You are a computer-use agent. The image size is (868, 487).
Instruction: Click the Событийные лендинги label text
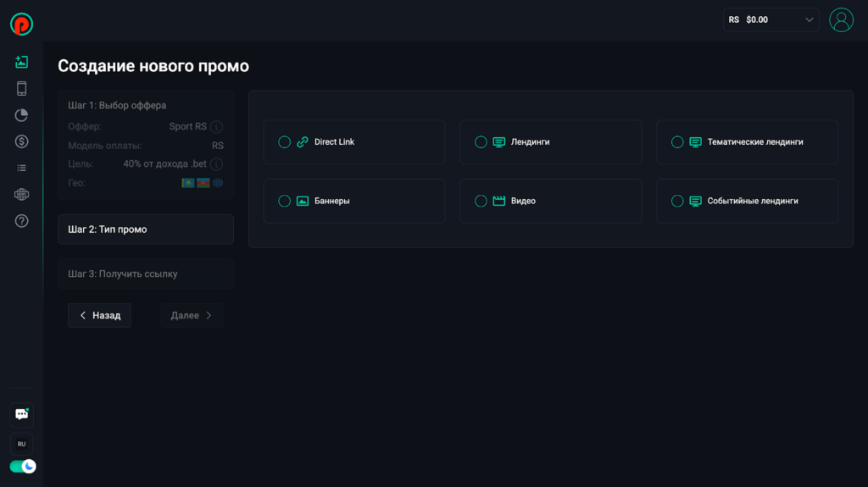point(753,201)
